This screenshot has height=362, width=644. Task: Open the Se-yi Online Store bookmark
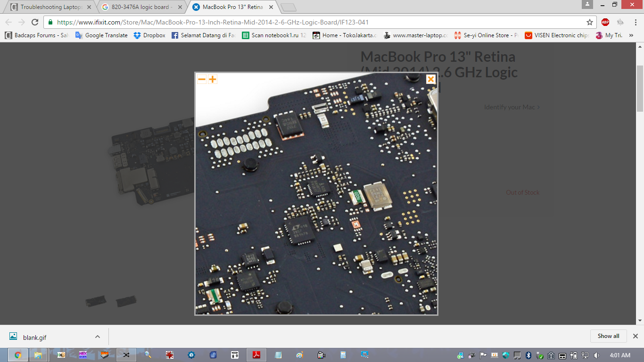coord(486,35)
